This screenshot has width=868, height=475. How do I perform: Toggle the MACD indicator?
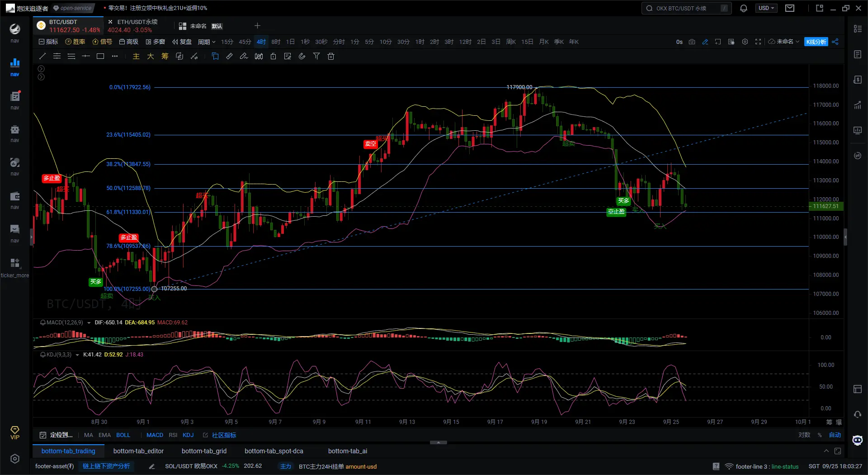[155, 435]
